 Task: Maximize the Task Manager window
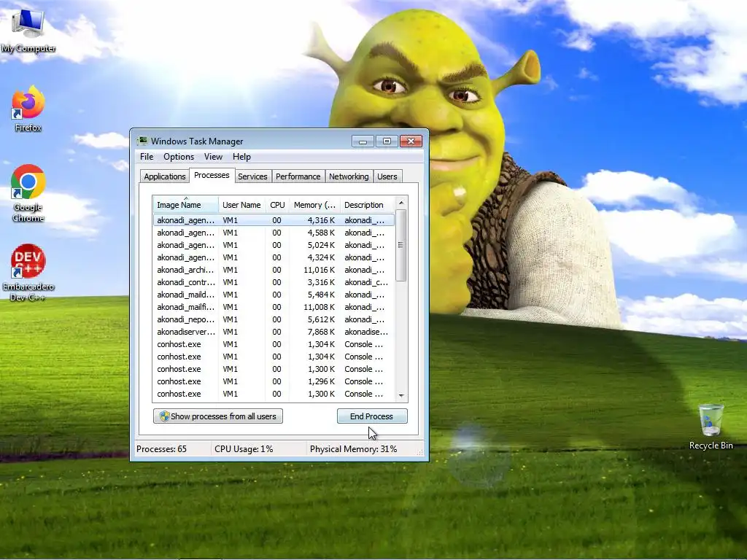387,141
